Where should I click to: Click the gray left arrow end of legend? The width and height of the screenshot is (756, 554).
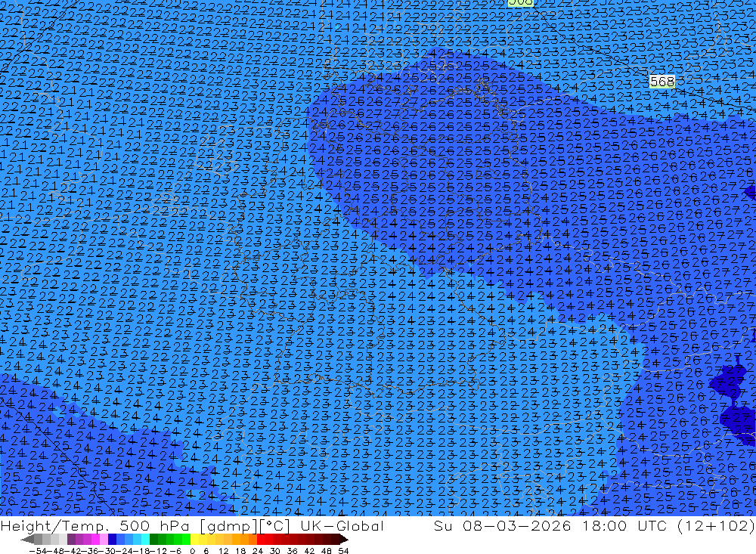click(27, 539)
